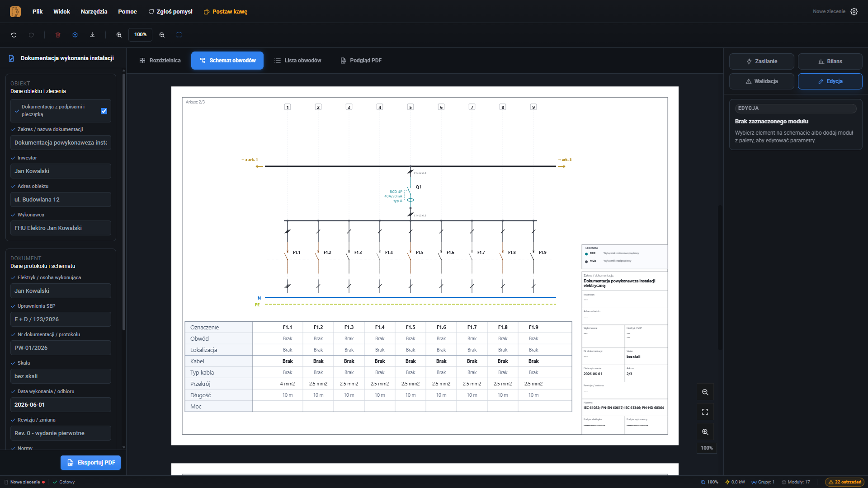Screen dimensions: 868x488
Task: Open the Narzędzia menu
Action: (94, 12)
